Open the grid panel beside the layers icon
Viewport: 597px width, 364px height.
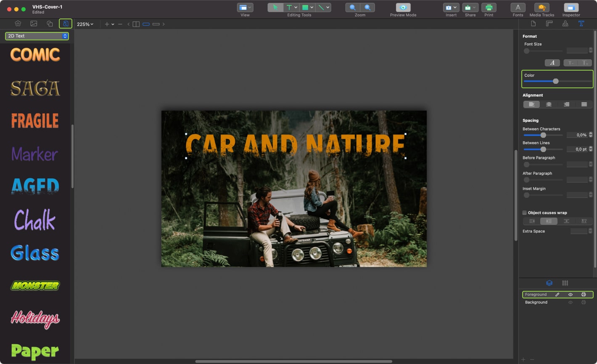565,283
